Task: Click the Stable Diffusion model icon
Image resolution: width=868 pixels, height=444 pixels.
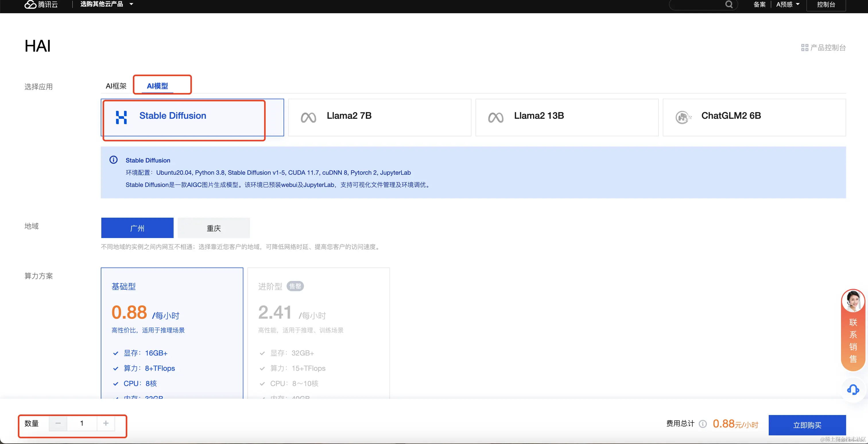Action: 121,117
